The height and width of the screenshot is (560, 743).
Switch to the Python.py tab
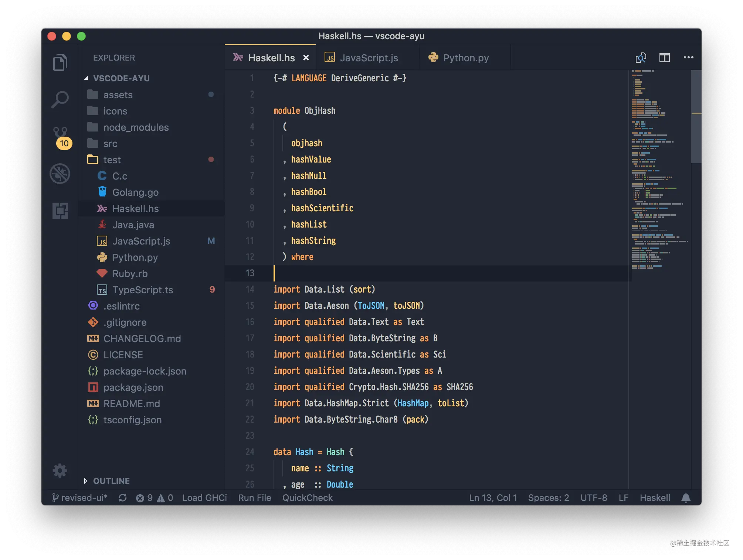pos(465,58)
